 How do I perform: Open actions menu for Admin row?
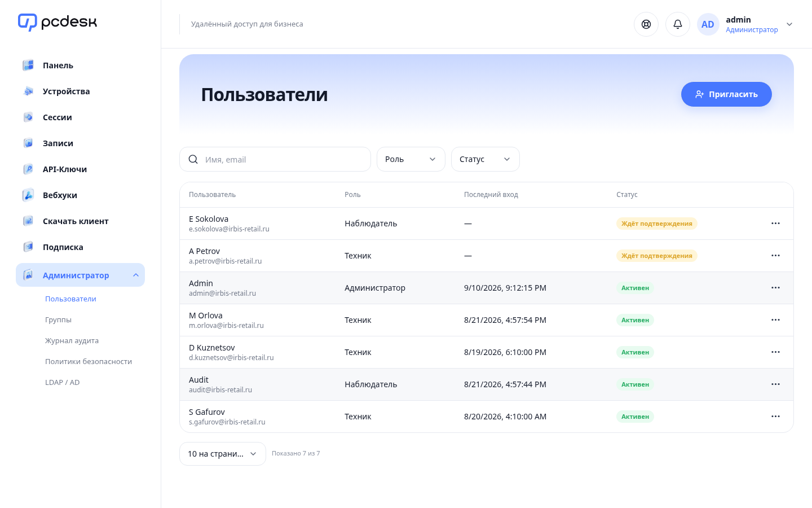click(775, 288)
